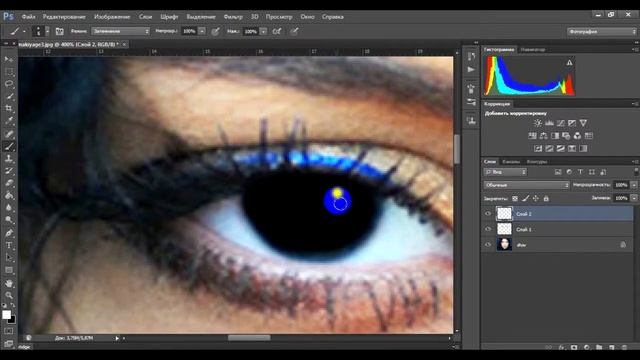The width and height of the screenshot is (640, 360).
Task: Open the brush panel toggle in options bar
Action: pos(60,31)
